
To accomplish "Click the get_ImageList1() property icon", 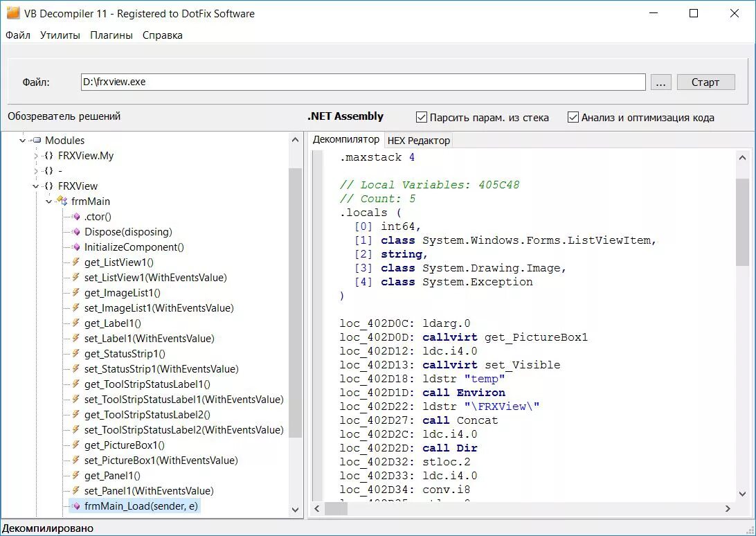I will pyautogui.click(x=76, y=293).
